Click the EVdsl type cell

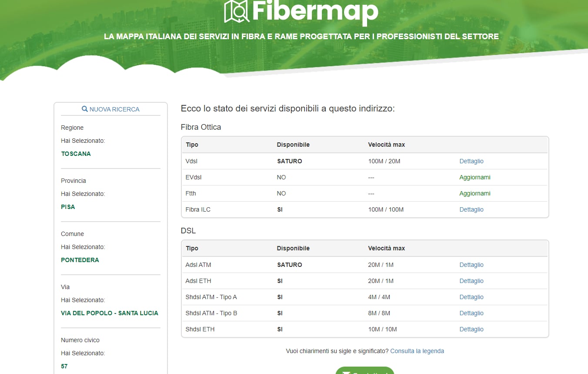coord(194,177)
